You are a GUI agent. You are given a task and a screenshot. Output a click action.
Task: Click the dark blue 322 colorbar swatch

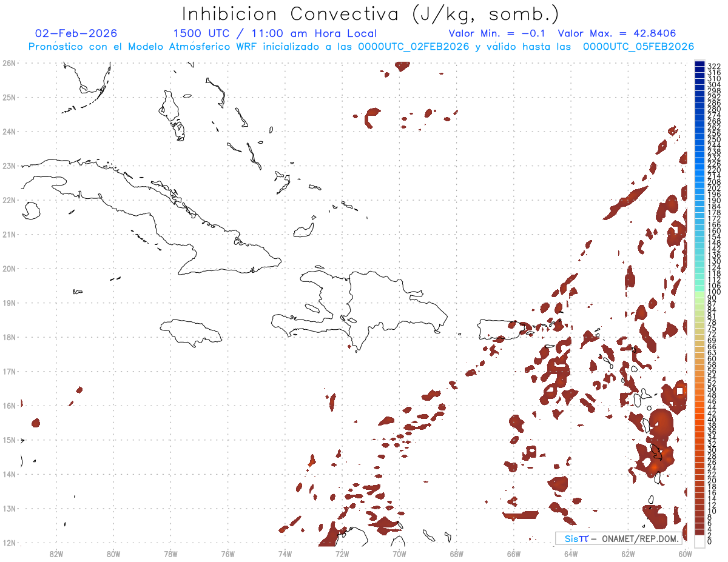coord(699,64)
